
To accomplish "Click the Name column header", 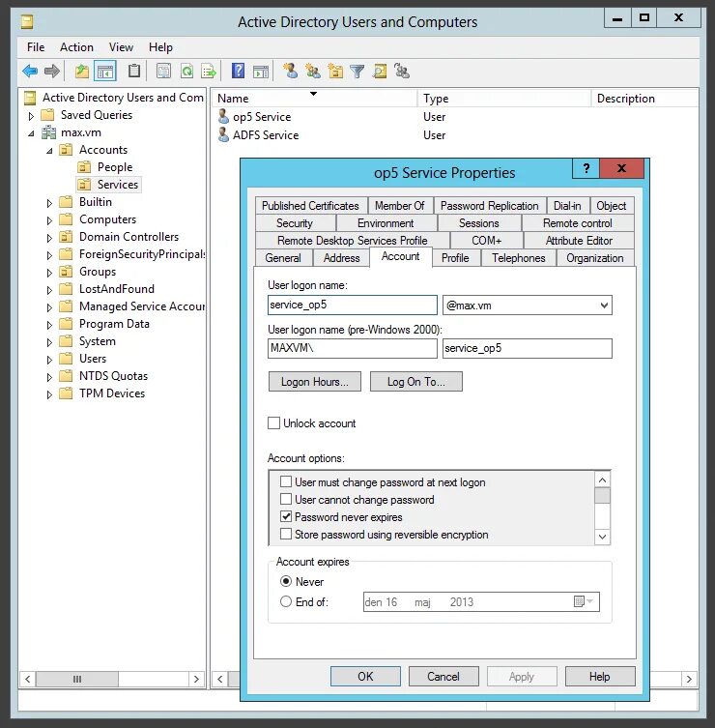I will point(315,98).
